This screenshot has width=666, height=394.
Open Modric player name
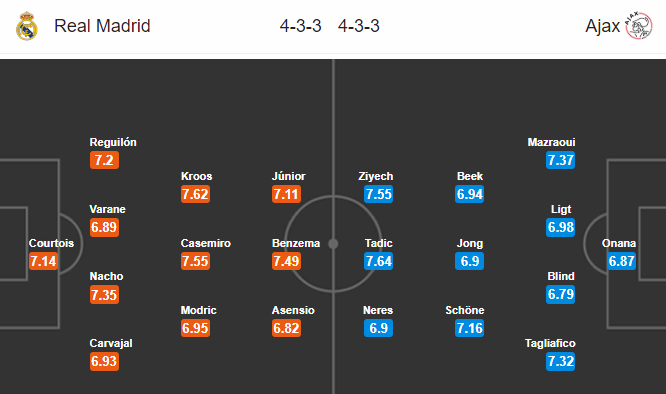pyautogui.click(x=199, y=310)
